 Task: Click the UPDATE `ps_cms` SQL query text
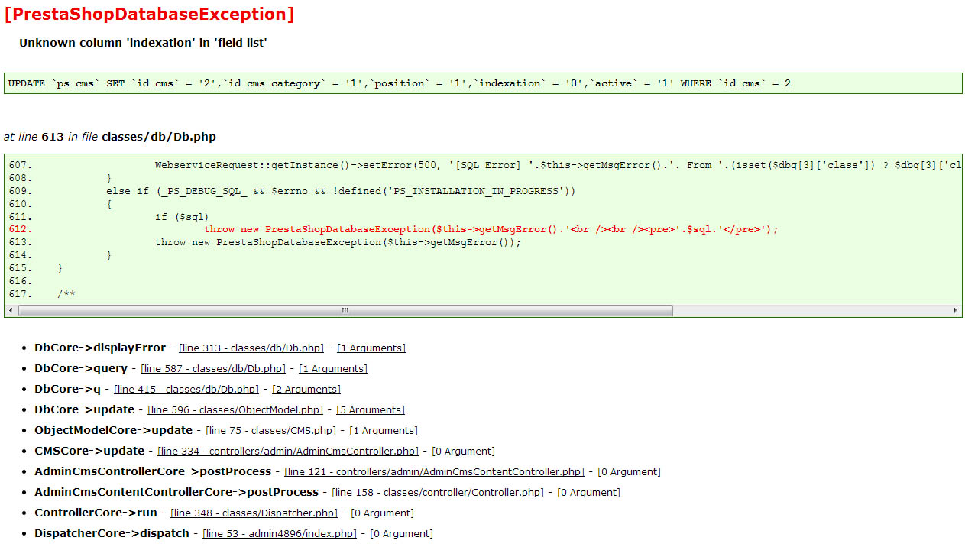400,83
